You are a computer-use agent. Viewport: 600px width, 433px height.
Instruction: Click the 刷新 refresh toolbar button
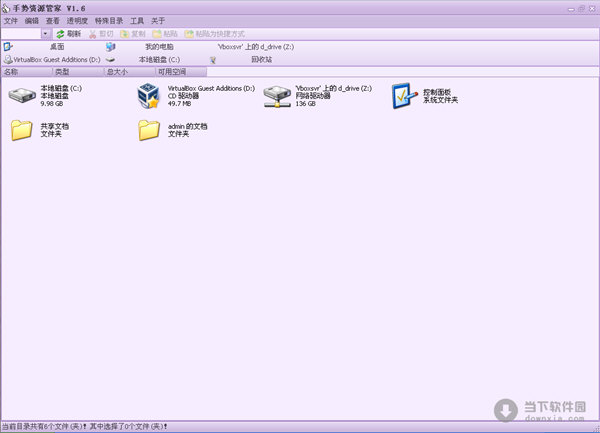coord(68,34)
